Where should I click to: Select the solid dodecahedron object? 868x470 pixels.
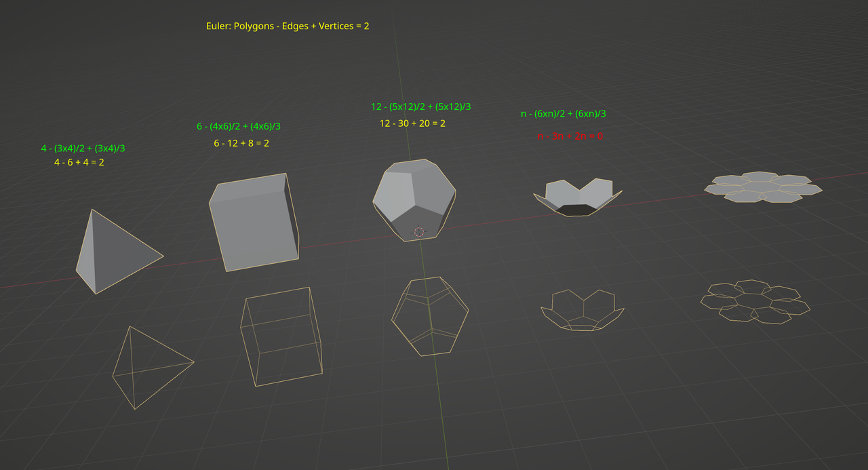[413, 199]
